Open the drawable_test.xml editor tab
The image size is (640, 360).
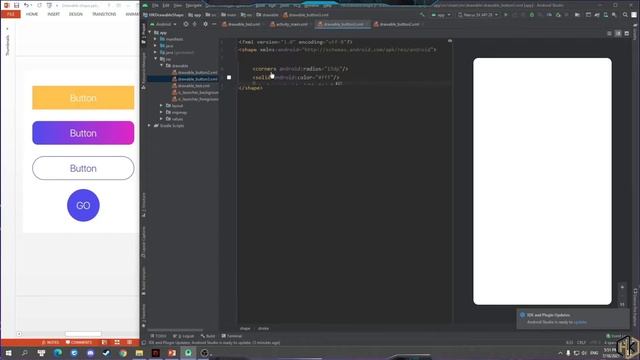click(x=241, y=24)
